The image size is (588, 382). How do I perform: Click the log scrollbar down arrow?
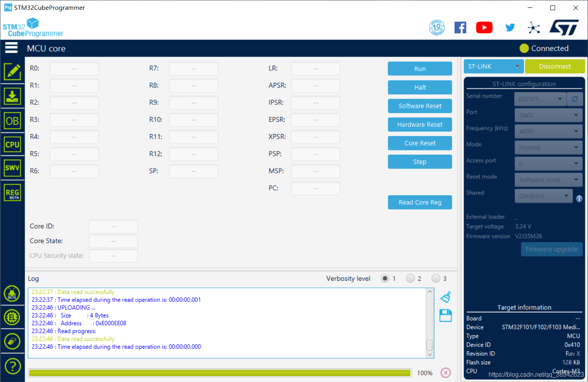pos(430,355)
